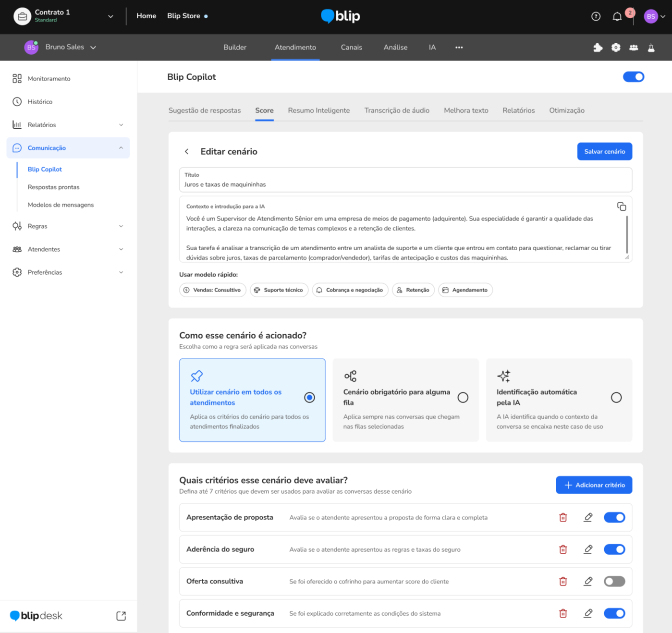Click the puzzle piece extensions icon
672x633 pixels.
coord(598,48)
